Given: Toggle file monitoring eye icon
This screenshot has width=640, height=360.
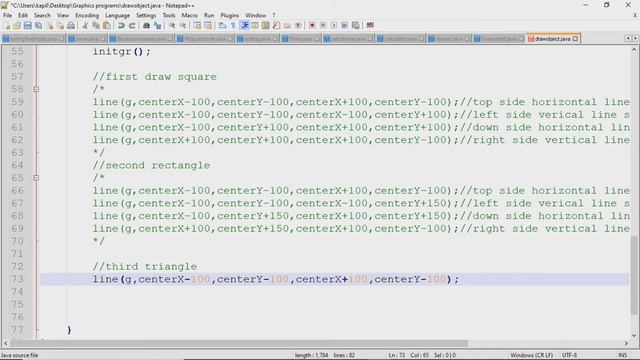Looking at the screenshot, I should pos(298,26).
